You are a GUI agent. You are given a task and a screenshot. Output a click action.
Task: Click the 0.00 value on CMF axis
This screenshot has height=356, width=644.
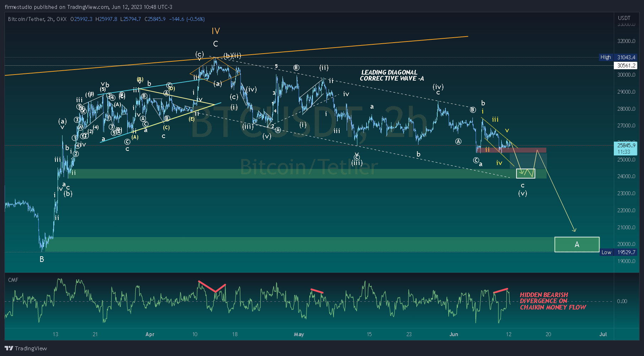coord(622,301)
